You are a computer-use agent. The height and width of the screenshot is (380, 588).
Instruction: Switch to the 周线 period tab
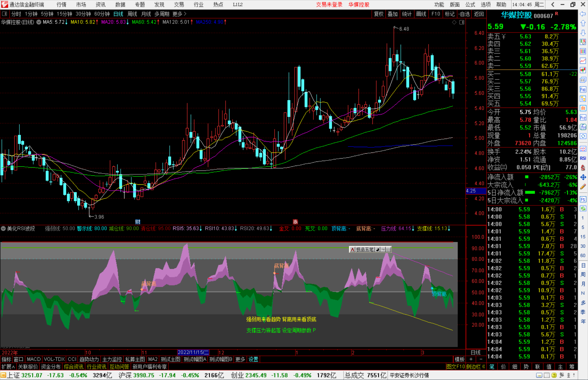pos(132,14)
